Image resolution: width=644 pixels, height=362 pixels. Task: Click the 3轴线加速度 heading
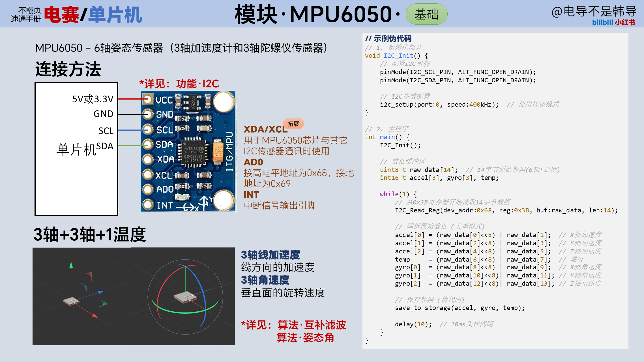pos(271,255)
